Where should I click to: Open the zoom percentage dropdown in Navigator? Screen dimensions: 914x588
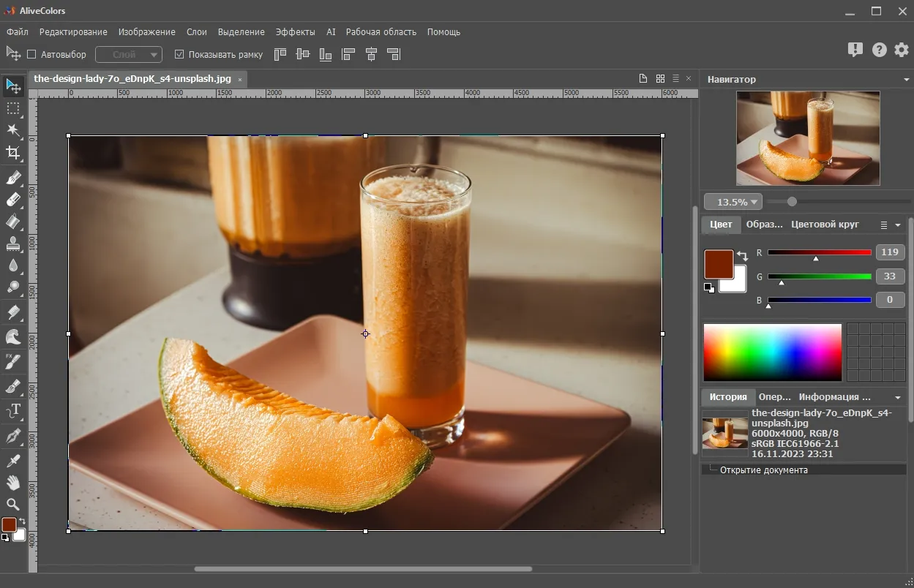tap(733, 201)
